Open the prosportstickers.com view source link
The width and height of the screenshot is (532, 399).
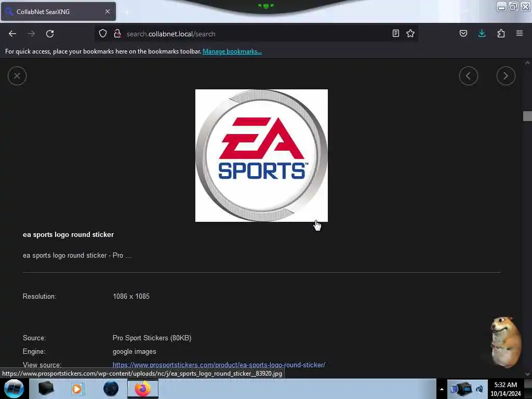pyautogui.click(x=219, y=365)
